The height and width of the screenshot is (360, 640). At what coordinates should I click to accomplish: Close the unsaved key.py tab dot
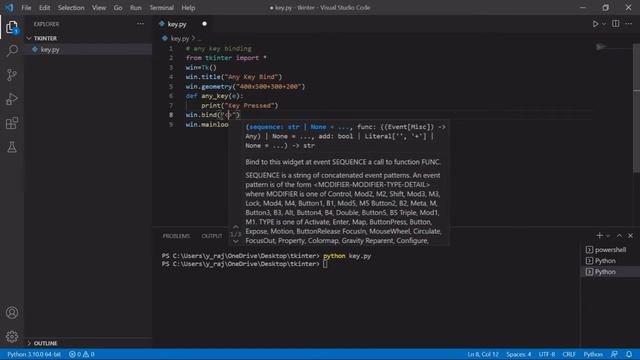[x=204, y=24]
